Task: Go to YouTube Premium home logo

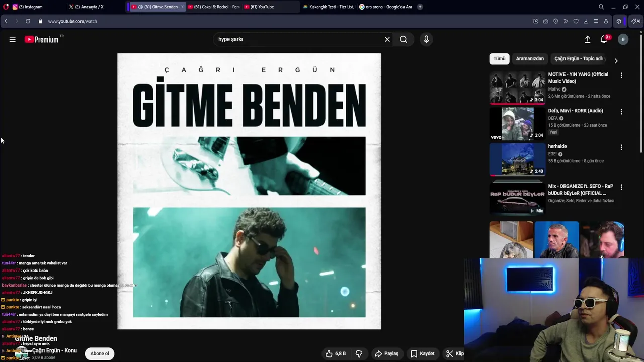Action: click(x=41, y=39)
